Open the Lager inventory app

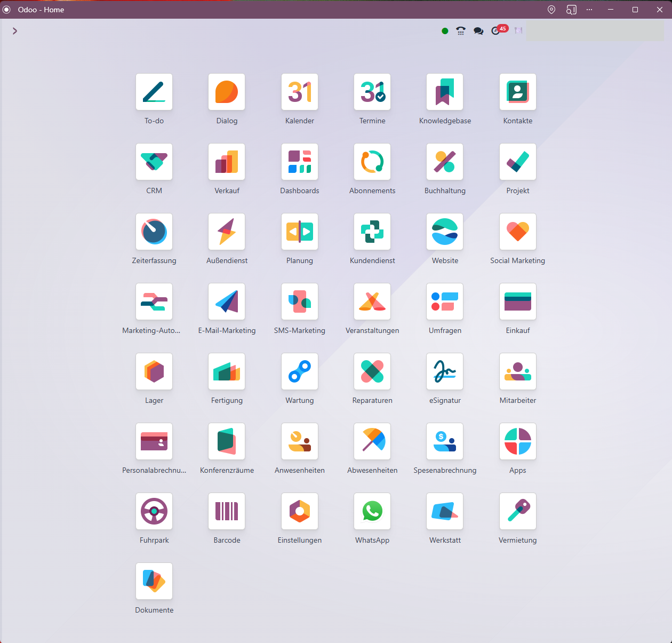(154, 372)
